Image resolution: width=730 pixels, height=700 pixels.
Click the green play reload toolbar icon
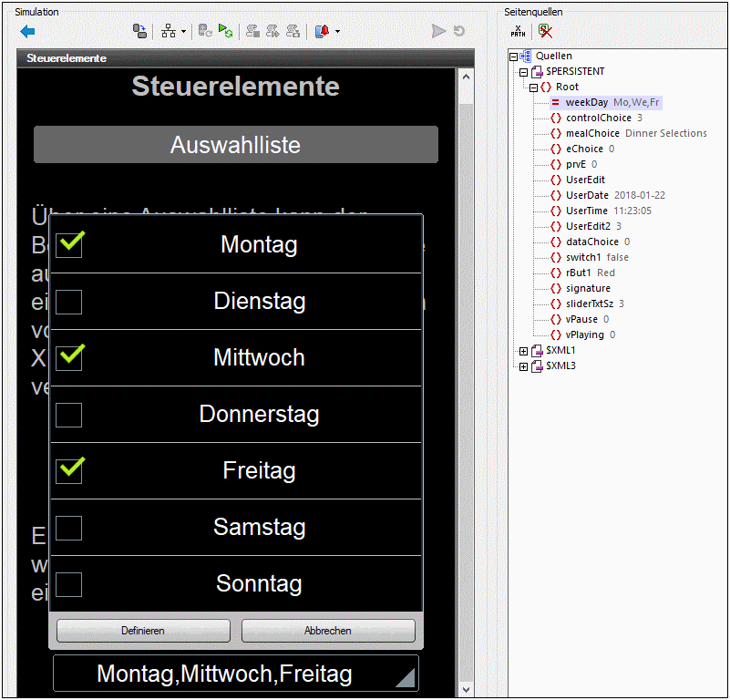225,31
